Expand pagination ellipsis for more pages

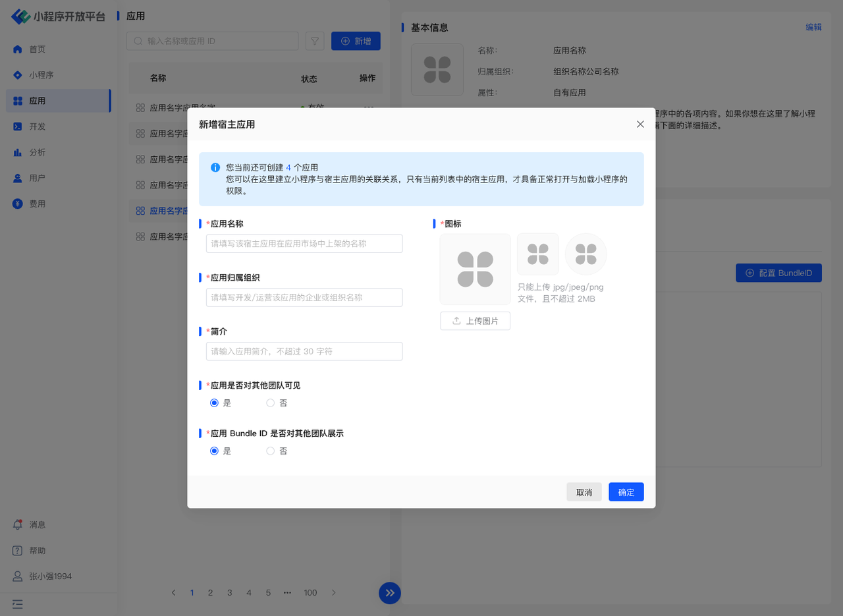[287, 592]
